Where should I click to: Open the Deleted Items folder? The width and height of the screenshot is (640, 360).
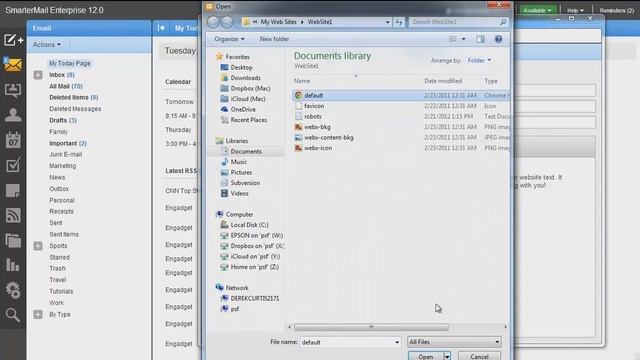point(73,98)
